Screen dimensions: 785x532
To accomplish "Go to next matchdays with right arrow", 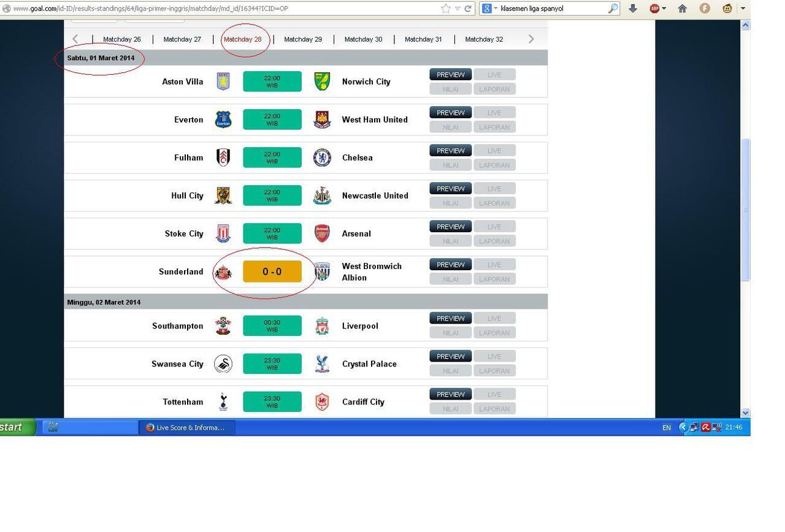I will (531, 39).
